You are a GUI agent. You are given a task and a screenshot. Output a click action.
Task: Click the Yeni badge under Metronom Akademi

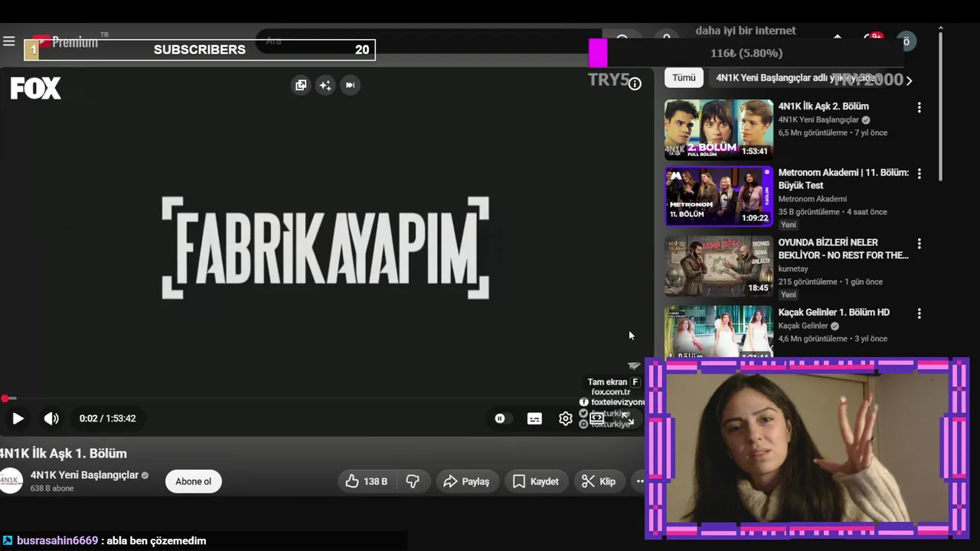pos(789,225)
